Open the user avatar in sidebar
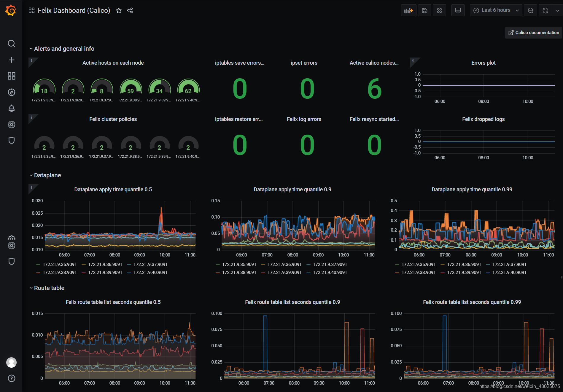 tap(11, 362)
